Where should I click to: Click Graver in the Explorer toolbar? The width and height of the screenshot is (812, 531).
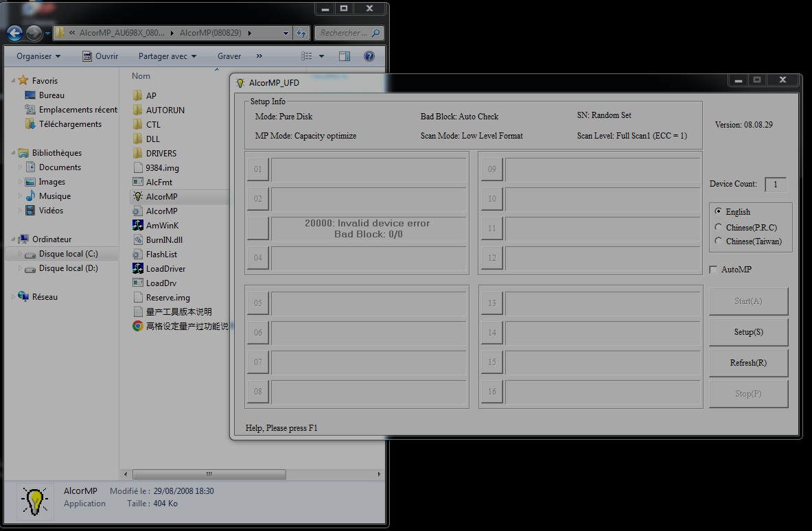[229, 56]
